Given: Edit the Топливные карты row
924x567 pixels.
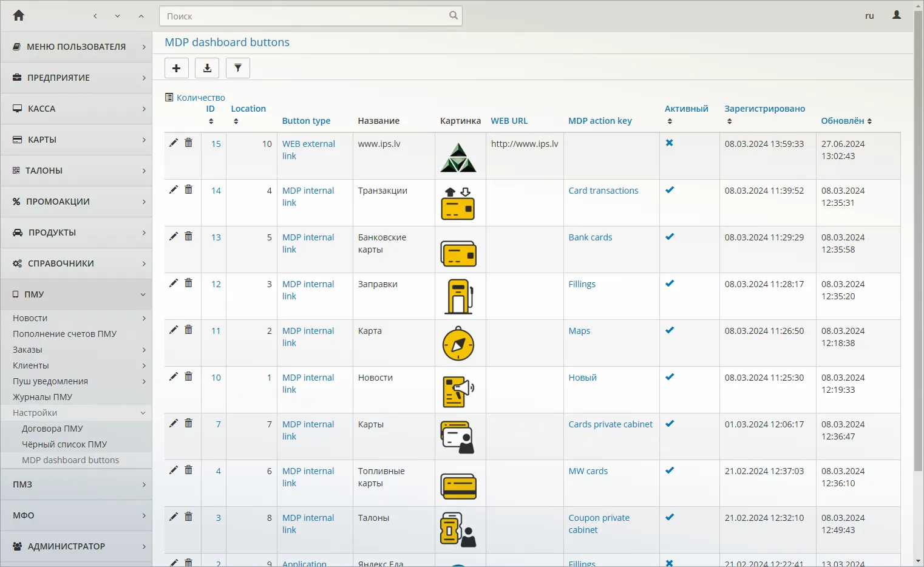Looking at the screenshot, I should tap(174, 470).
